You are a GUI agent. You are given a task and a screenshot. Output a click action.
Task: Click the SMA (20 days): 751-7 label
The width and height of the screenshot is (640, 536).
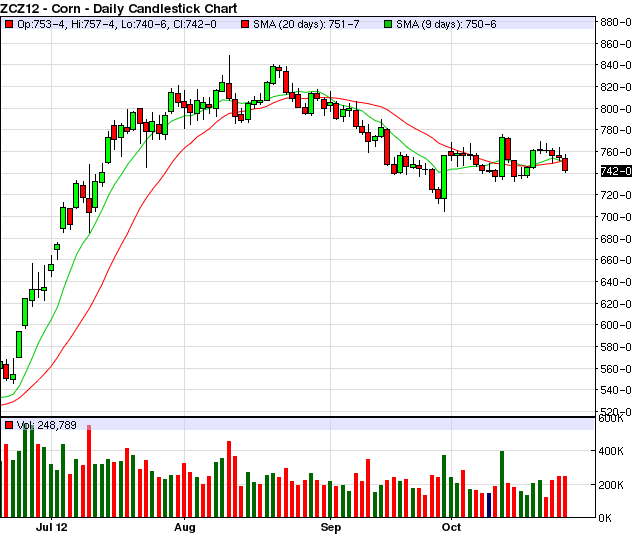click(x=306, y=24)
